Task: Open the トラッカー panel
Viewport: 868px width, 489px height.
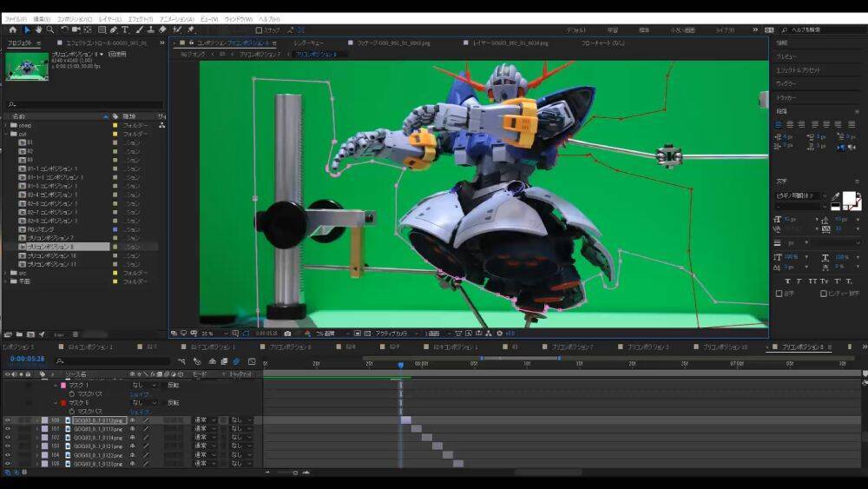Action: 786,98
